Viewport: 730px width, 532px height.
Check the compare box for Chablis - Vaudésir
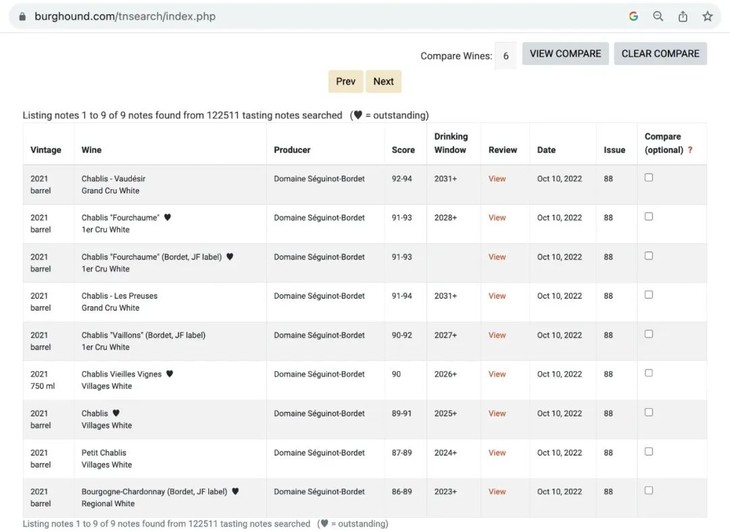click(x=648, y=178)
